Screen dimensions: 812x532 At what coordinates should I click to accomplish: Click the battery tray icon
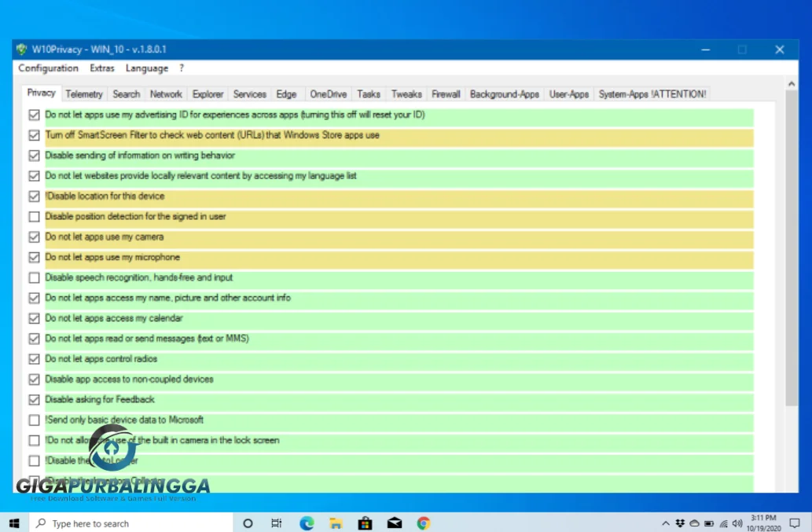coord(709,523)
